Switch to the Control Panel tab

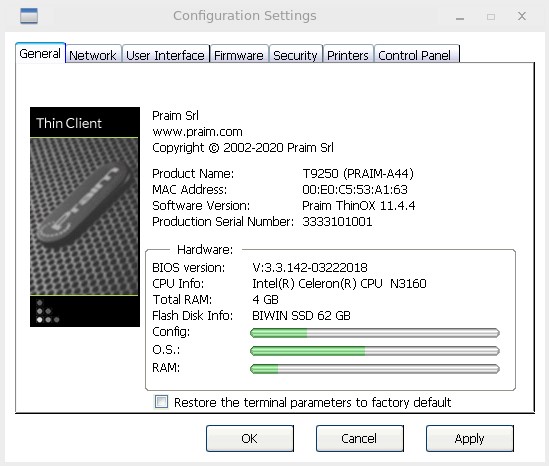(416, 55)
